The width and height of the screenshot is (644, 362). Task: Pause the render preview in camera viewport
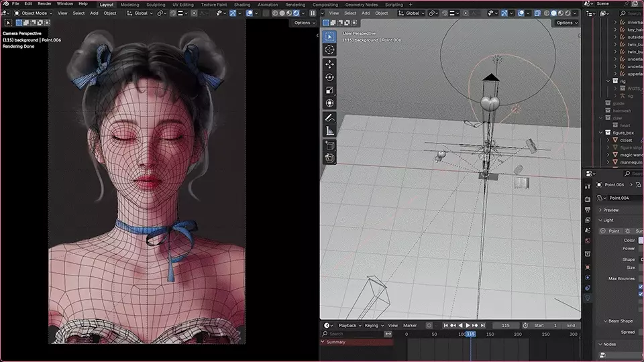click(313, 13)
